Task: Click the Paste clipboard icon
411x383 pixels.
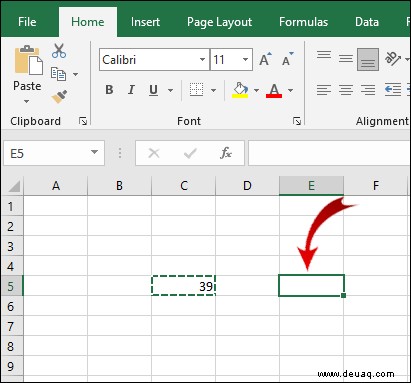Action: tap(28, 60)
